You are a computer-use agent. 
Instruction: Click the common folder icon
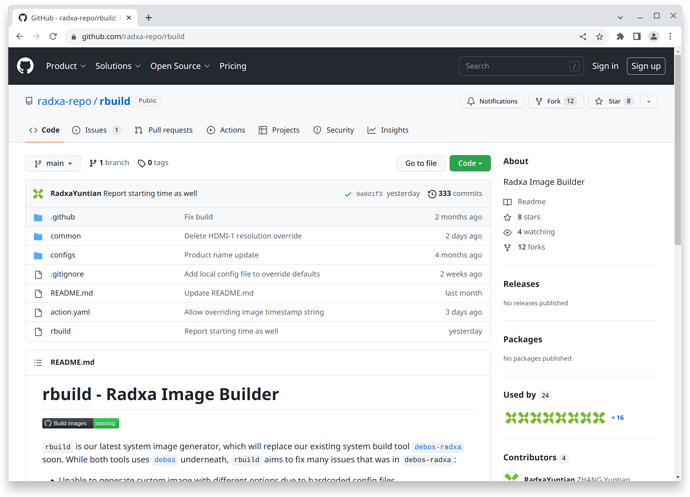point(38,236)
